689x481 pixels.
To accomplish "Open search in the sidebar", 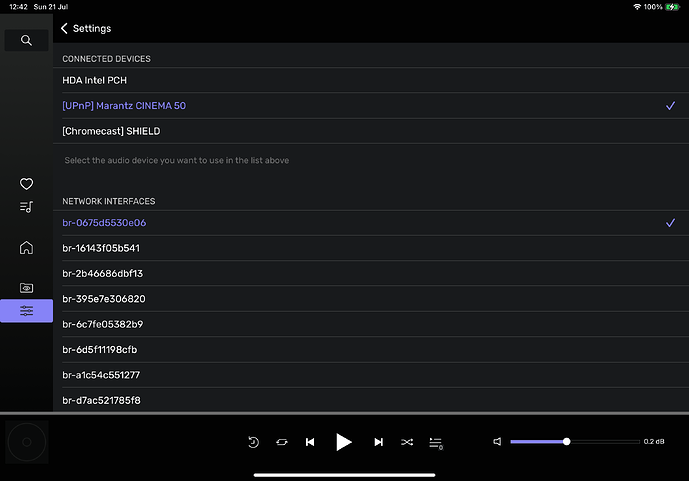I will coord(26,40).
